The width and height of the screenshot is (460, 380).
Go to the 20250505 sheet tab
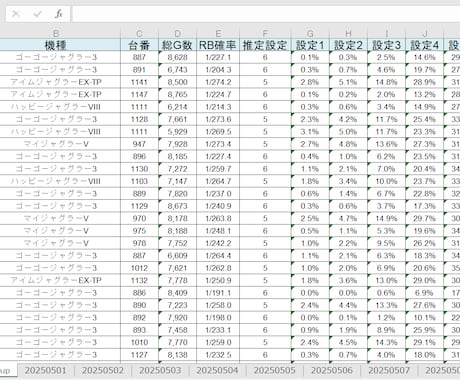coord(275,370)
